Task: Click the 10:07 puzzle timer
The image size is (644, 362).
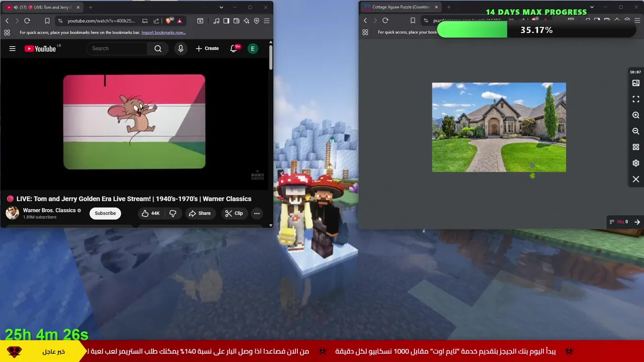Action: coord(635,72)
